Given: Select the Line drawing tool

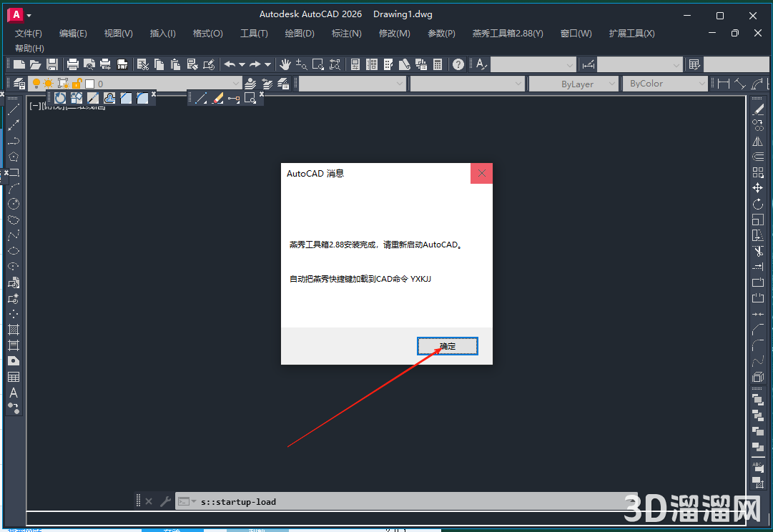Looking at the screenshot, I should pyautogui.click(x=14, y=109).
